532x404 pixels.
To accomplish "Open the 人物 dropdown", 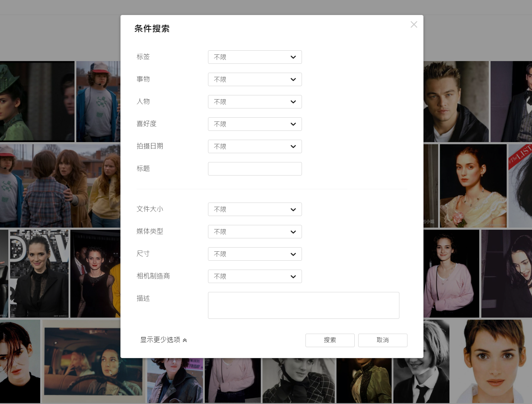I will pyautogui.click(x=255, y=102).
